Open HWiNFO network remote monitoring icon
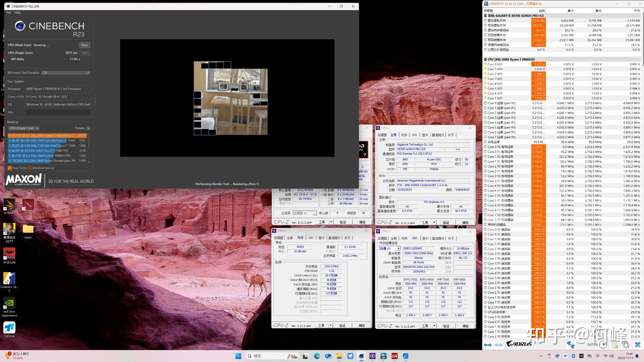Image resolution: width=644 pixels, height=362 pixels. point(571,345)
